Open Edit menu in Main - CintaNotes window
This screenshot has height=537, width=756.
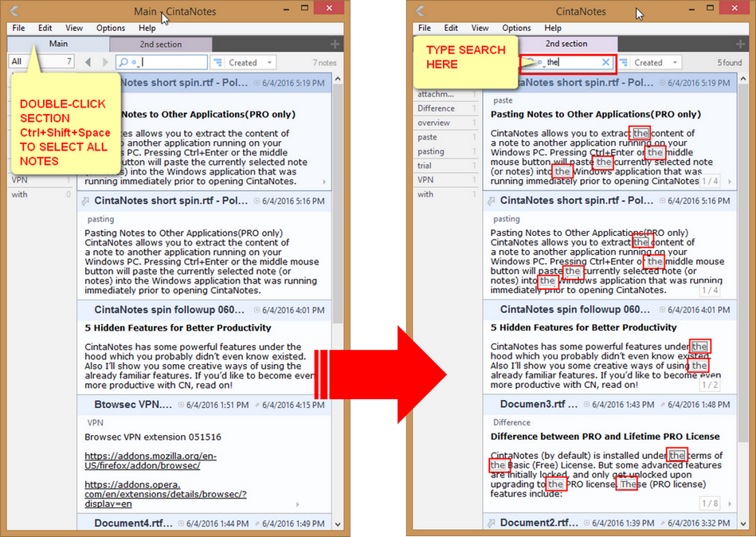coord(45,28)
